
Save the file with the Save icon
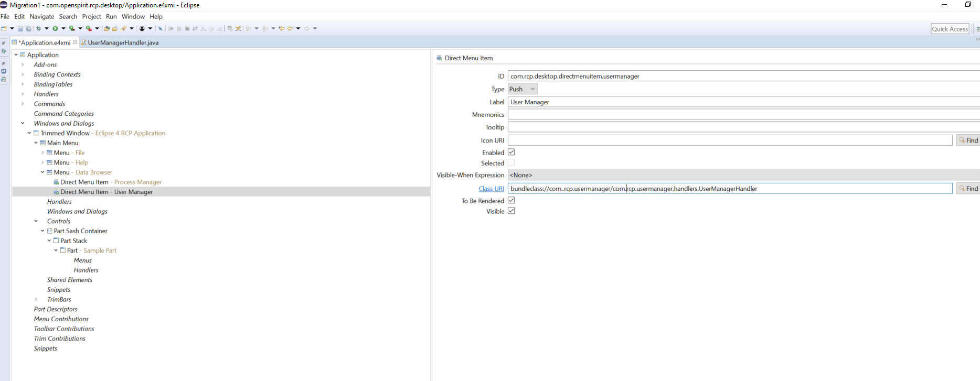20,28
